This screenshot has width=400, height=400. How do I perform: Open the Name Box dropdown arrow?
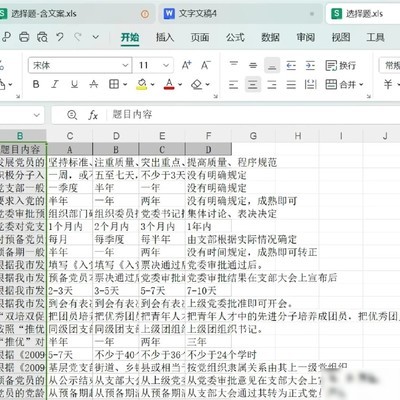point(37,115)
